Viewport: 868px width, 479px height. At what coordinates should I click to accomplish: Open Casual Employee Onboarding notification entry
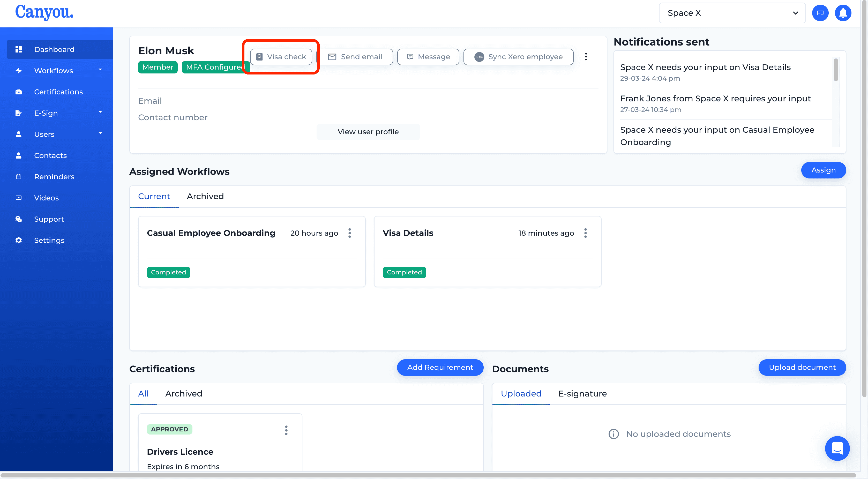(x=725, y=136)
